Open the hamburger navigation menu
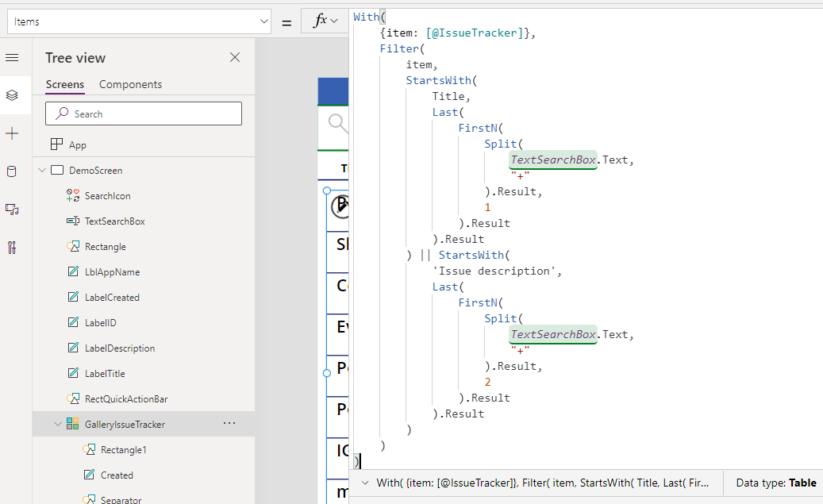The height and width of the screenshot is (504, 823). pyautogui.click(x=12, y=57)
